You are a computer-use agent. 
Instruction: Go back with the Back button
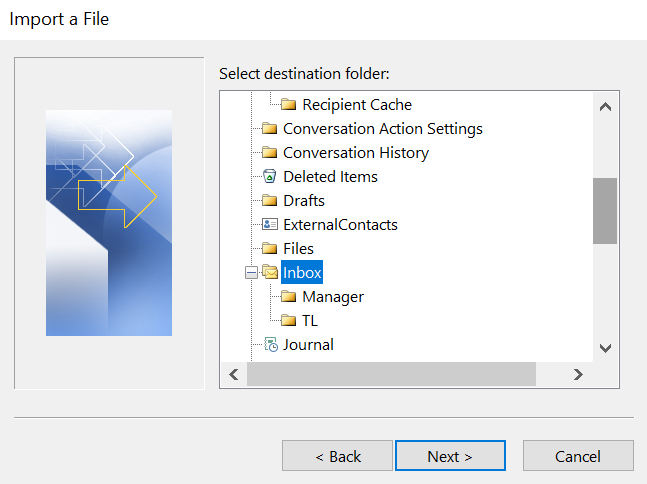pos(337,456)
